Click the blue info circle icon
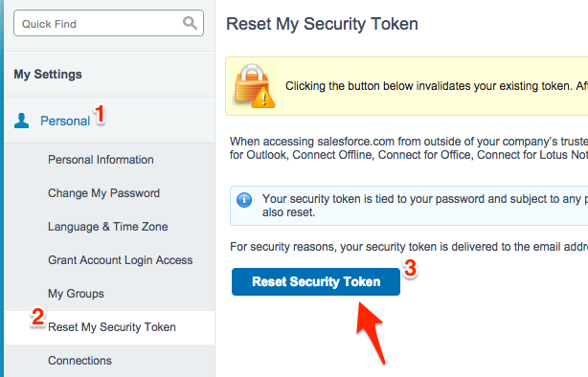The width and height of the screenshot is (588, 377). [x=244, y=200]
